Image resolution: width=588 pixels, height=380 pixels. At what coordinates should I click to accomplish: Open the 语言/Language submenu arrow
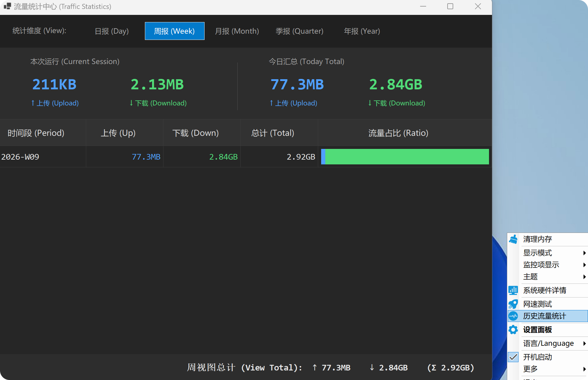(584, 343)
